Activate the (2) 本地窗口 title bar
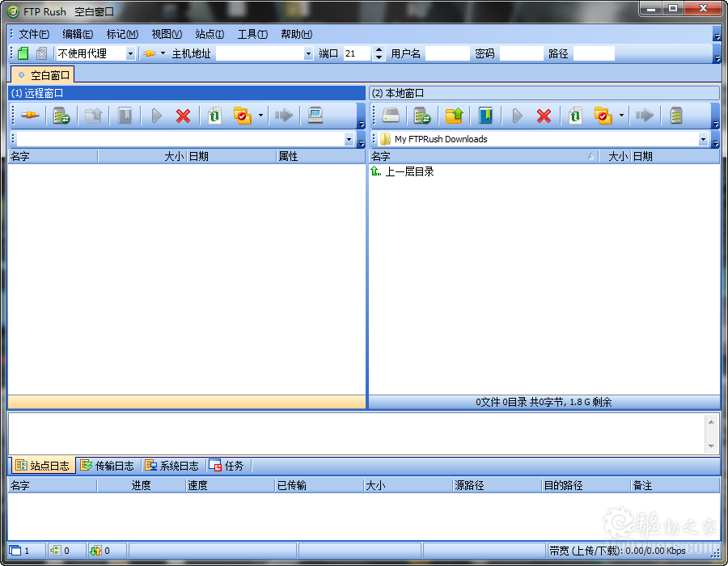728x566 pixels. click(544, 93)
